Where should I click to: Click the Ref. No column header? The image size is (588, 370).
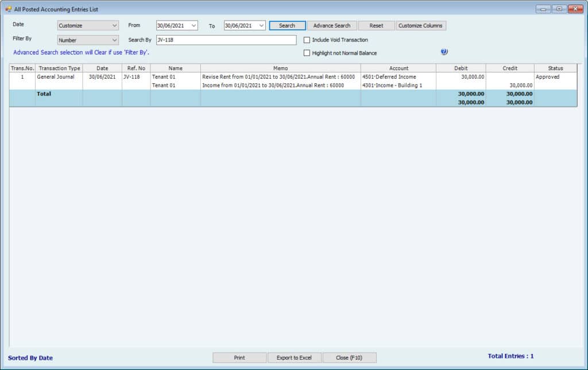tap(136, 68)
